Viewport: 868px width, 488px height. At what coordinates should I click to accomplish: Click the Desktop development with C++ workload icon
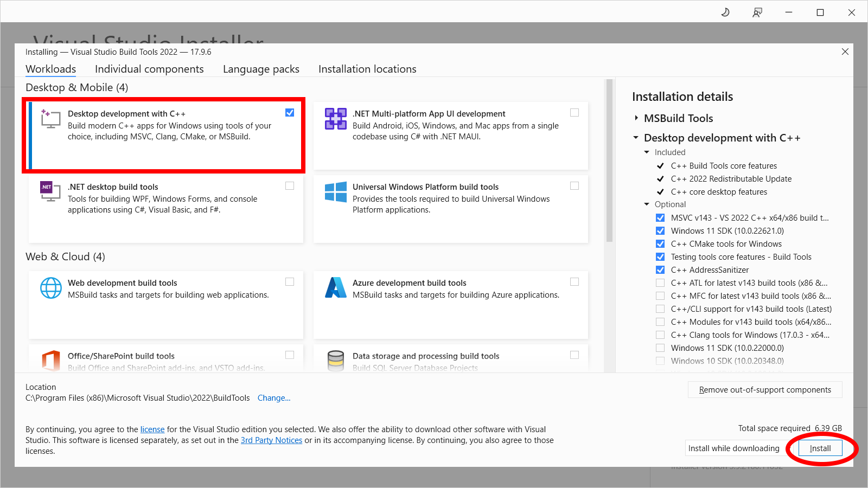pos(50,119)
